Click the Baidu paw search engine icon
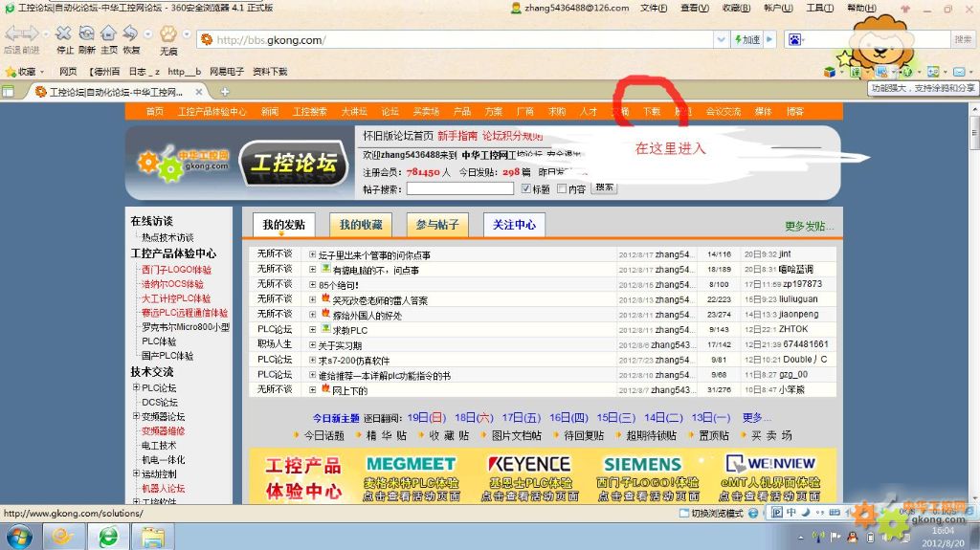This screenshot has width=980, height=550. [x=794, y=40]
